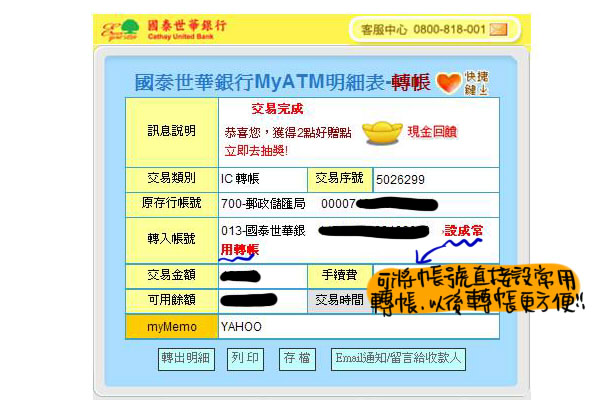600x400 pixels.
Task: Click the 客服中心 0800-818-001 phone text
Action: [x=423, y=29]
